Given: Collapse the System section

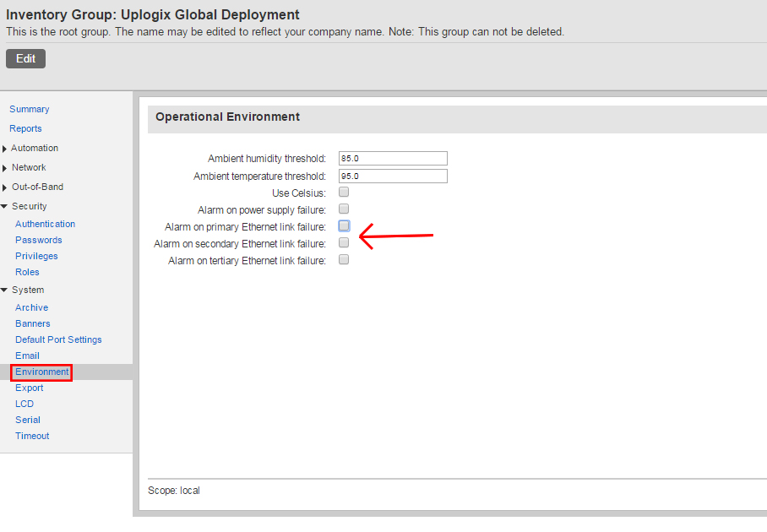Looking at the screenshot, I should (5, 290).
